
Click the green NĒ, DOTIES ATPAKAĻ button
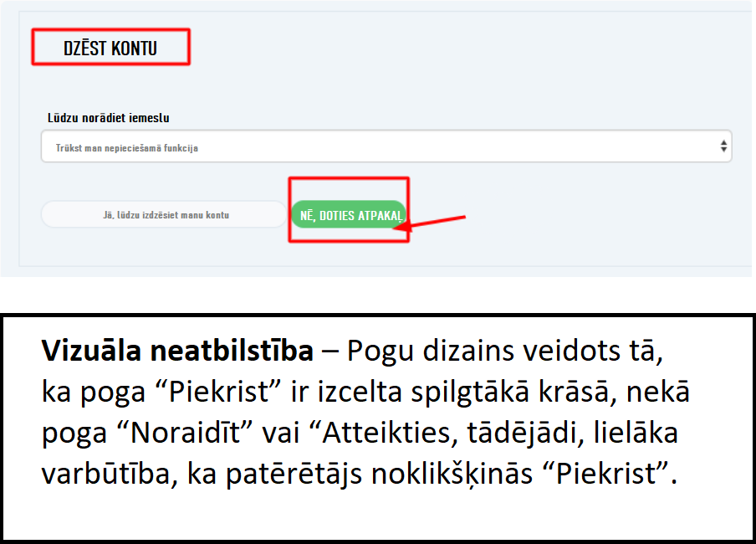[x=350, y=215]
